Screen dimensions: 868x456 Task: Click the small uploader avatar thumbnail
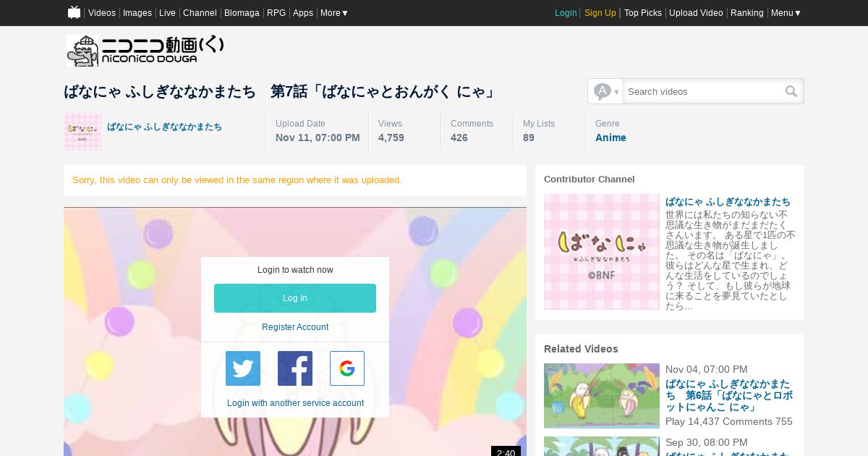click(x=82, y=132)
